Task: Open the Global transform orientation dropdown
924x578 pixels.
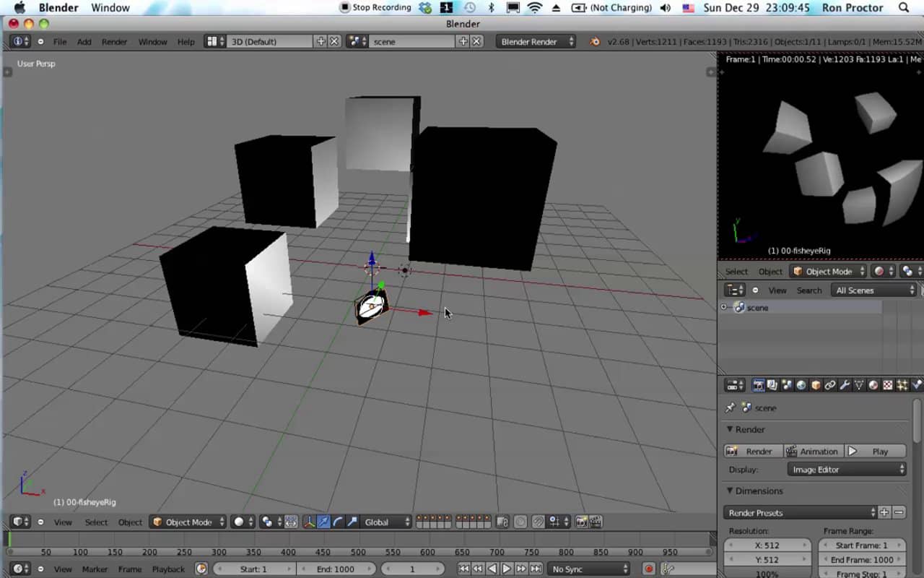Action: (x=386, y=522)
